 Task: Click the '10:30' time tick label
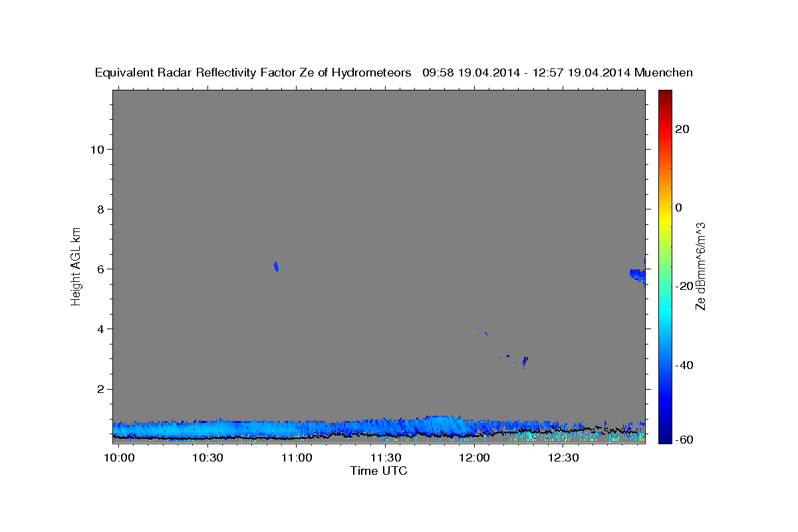point(207,458)
